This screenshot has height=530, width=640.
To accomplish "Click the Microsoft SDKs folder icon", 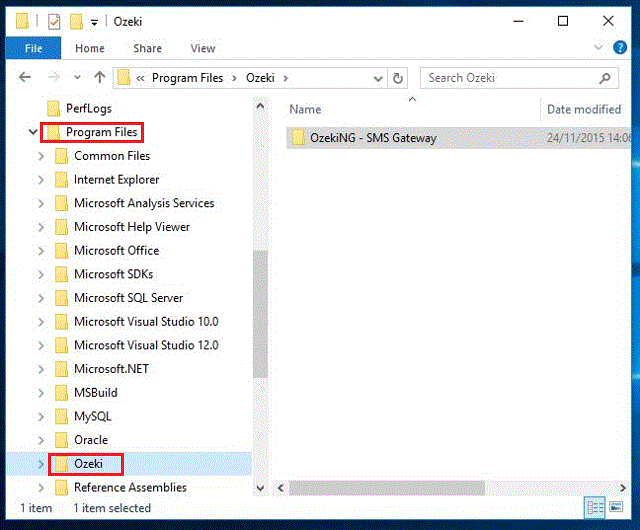I will pos(61,274).
